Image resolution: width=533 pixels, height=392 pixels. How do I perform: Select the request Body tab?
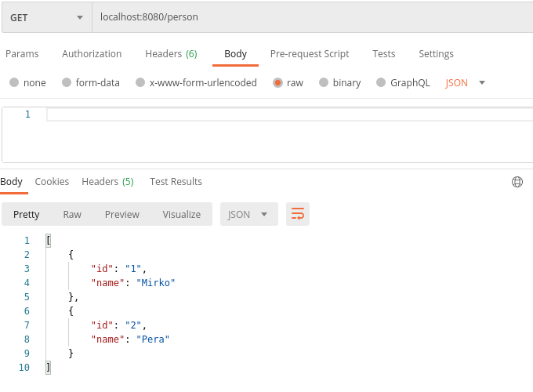tap(236, 54)
